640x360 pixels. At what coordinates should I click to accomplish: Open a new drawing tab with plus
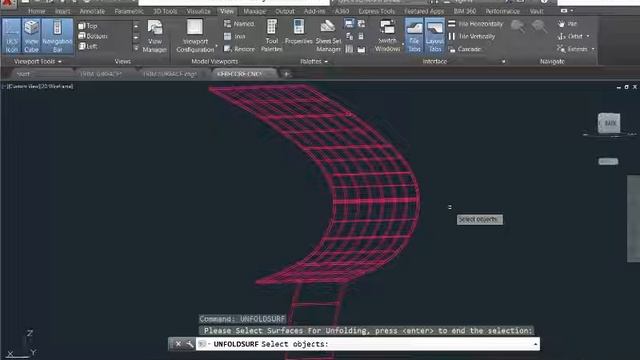click(x=286, y=74)
